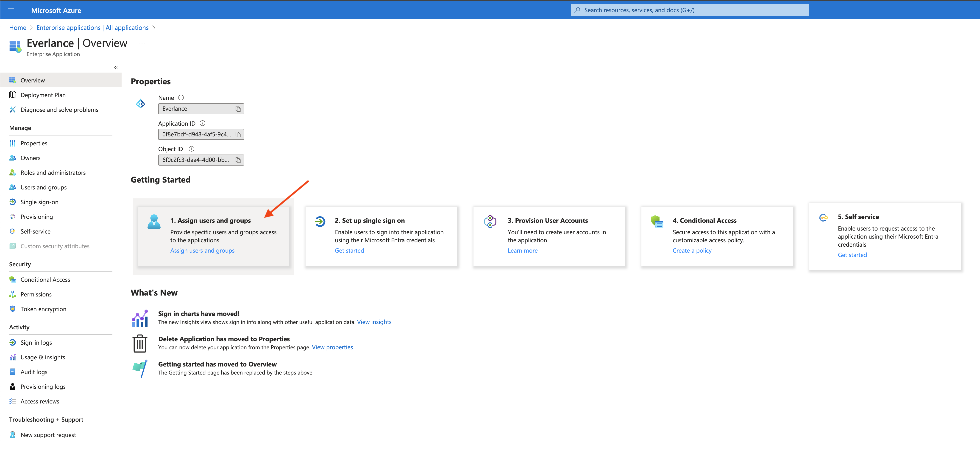Copy the Application ID value

pos(238,135)
